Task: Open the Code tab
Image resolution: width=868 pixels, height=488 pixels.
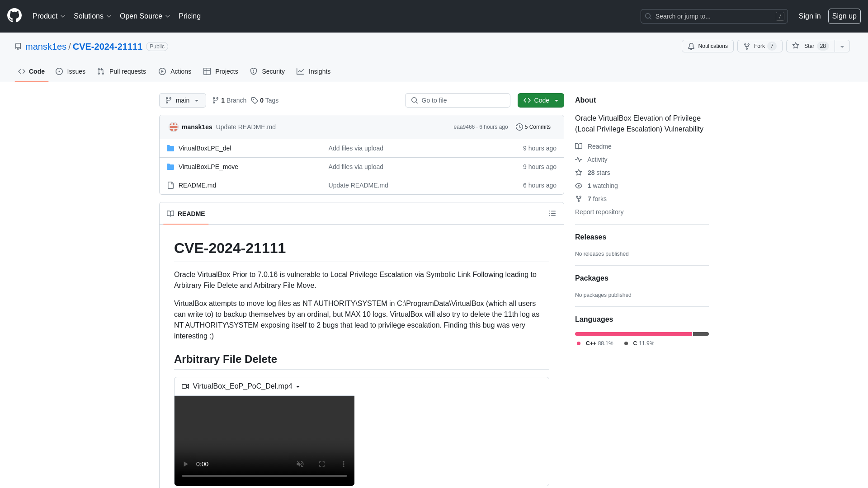Action: 31,71
